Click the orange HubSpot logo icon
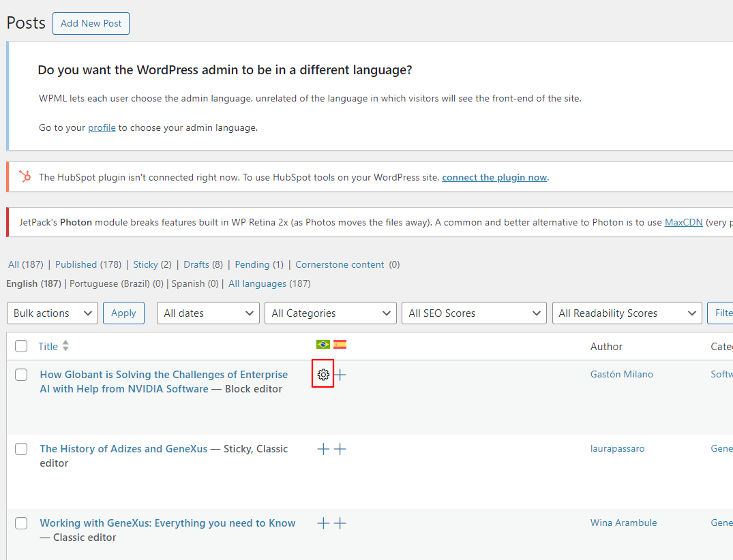 point(25,176)
